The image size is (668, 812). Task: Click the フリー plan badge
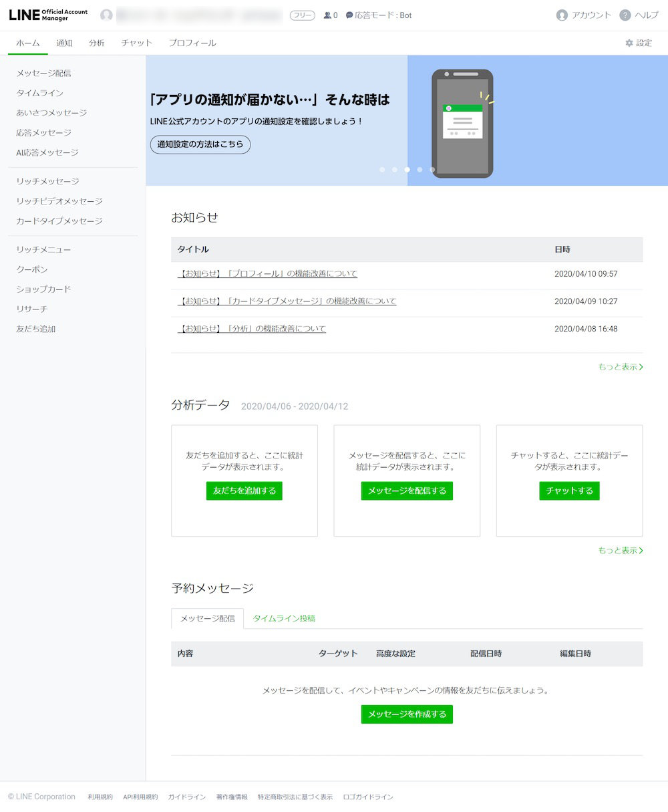point(303,15)
